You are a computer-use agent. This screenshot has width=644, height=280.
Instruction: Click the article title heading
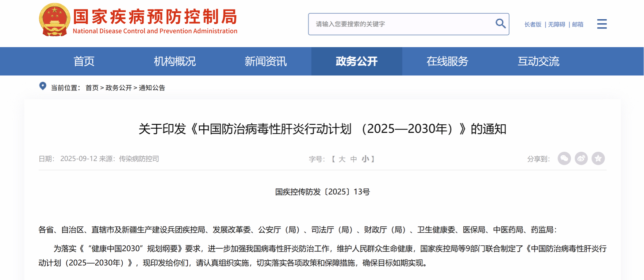tap(322, 129)
